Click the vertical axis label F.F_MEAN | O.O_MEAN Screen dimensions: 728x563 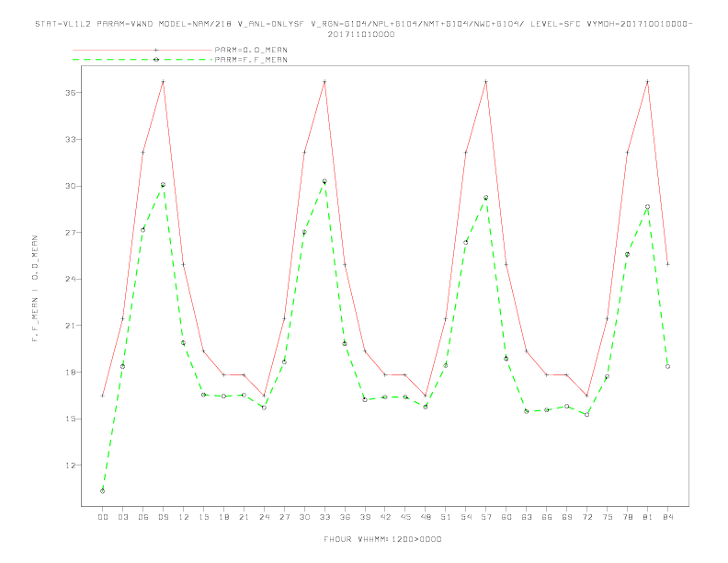click(34, 289)
